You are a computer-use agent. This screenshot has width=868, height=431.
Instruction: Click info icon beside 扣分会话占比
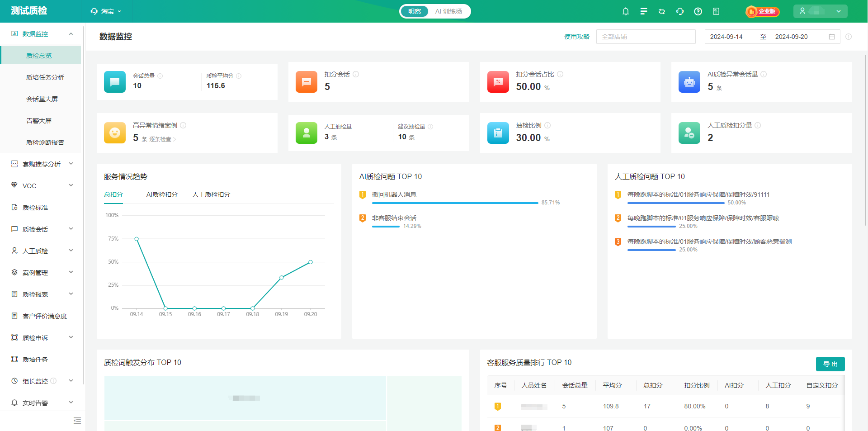(560, 74)
